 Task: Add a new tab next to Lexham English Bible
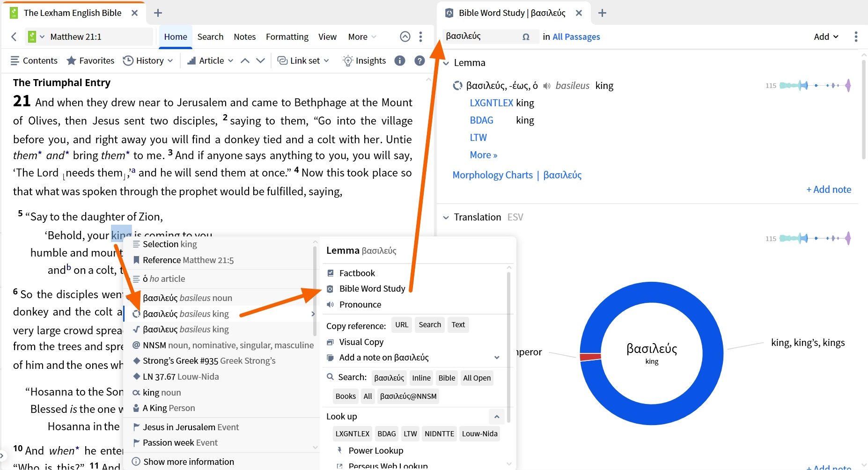tap(158, 13)
